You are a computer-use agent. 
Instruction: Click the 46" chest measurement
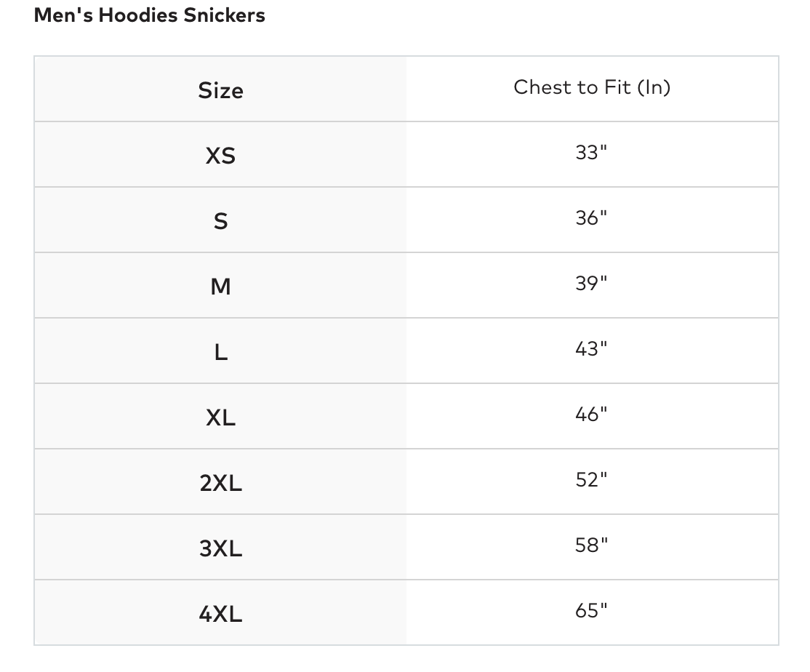point(591,415)
